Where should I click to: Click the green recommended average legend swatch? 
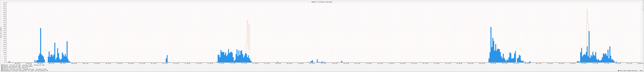click(2, 71)
